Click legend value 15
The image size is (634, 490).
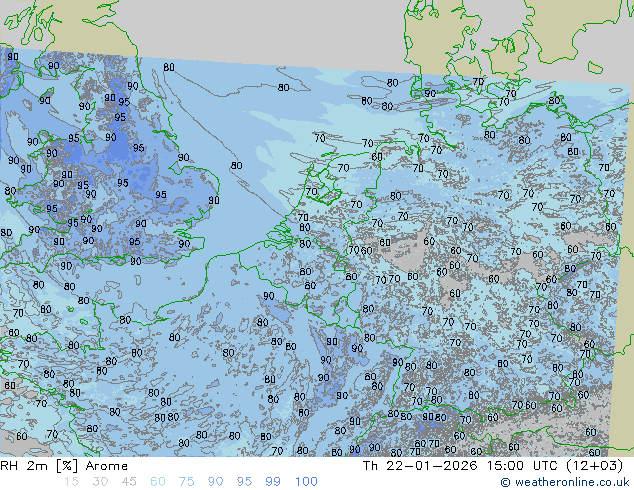(x=71, y=482)
